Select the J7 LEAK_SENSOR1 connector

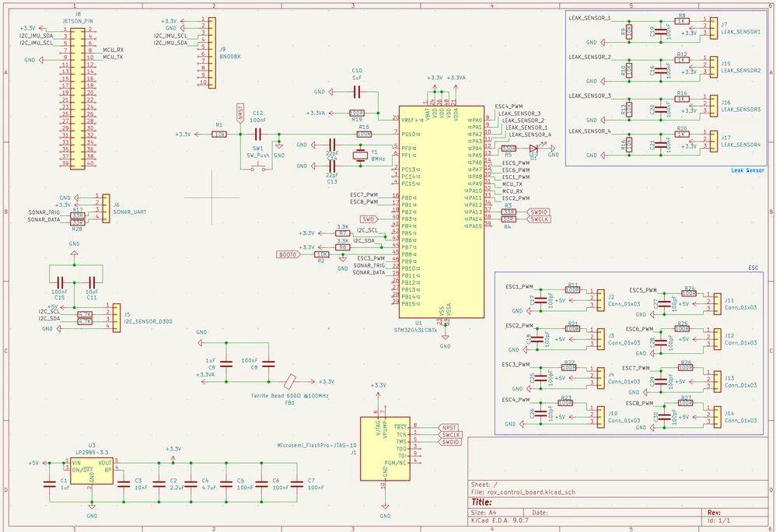714,28
